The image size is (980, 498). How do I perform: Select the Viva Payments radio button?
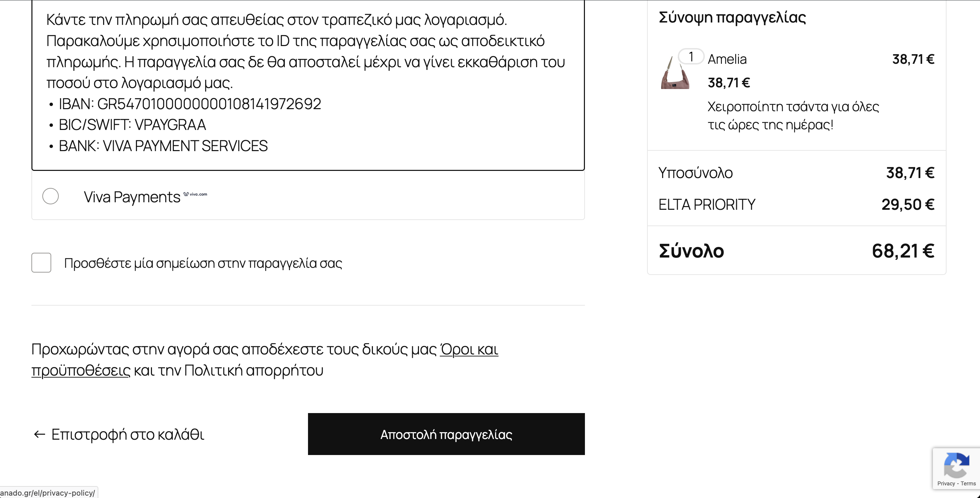51,196
